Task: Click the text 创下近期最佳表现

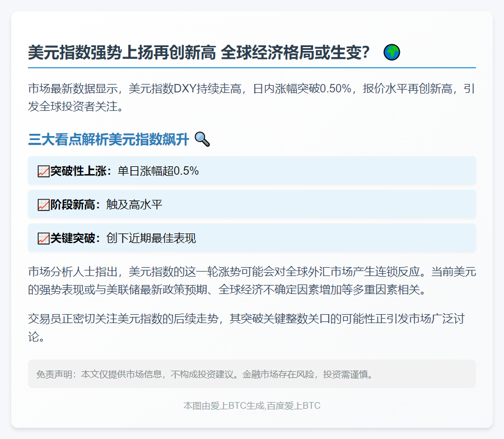Action: (151, 238)
